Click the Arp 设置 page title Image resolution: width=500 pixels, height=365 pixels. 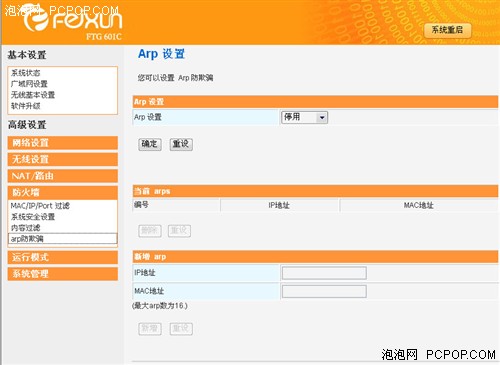(x=161, y=54)
